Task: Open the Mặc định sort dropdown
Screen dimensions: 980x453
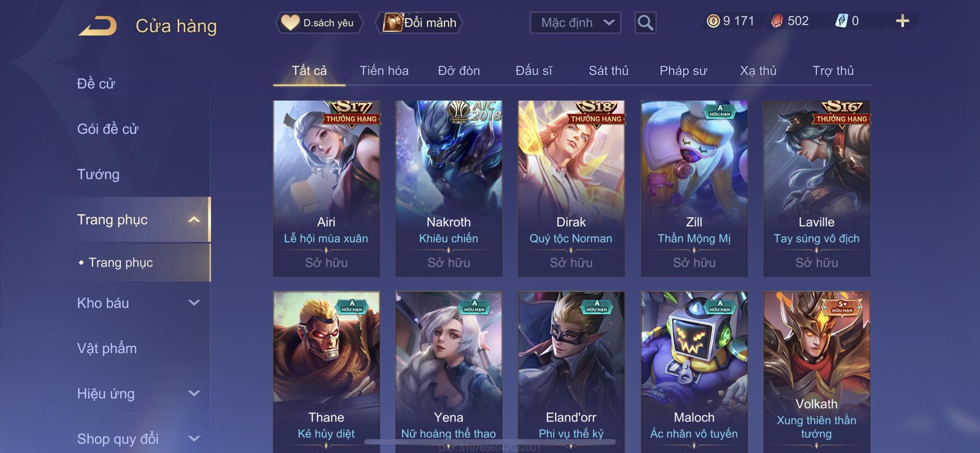Action: coord(575,22)
